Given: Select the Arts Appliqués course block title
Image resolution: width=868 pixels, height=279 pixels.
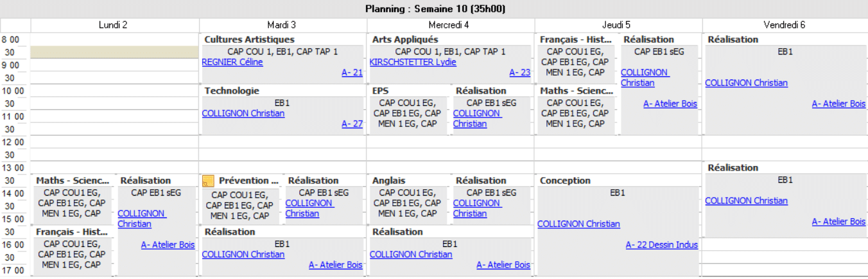Looking at the screenshot, I should (x=405, y=40).
